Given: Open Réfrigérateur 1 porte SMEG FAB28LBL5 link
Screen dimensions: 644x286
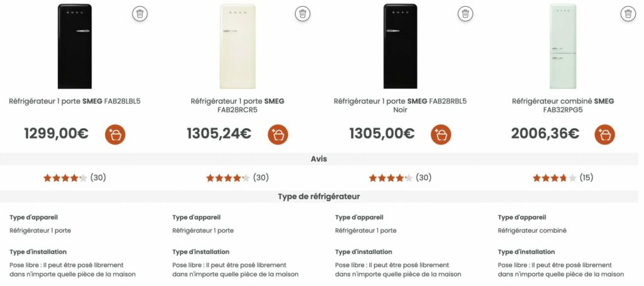Looking at the screenshot, I should point(75,101).
